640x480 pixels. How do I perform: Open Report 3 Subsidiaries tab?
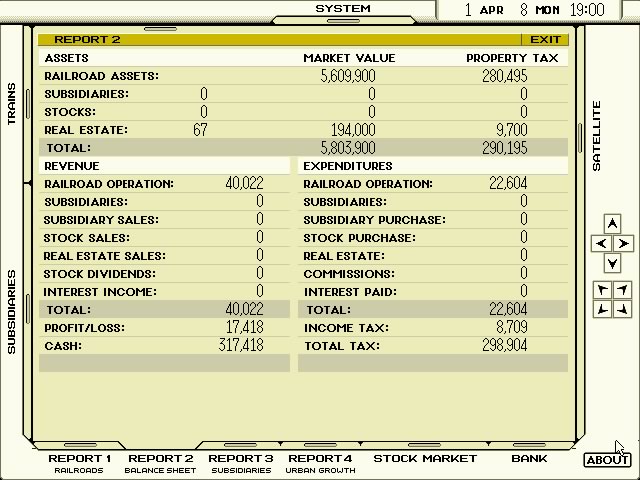click(241, 463)
